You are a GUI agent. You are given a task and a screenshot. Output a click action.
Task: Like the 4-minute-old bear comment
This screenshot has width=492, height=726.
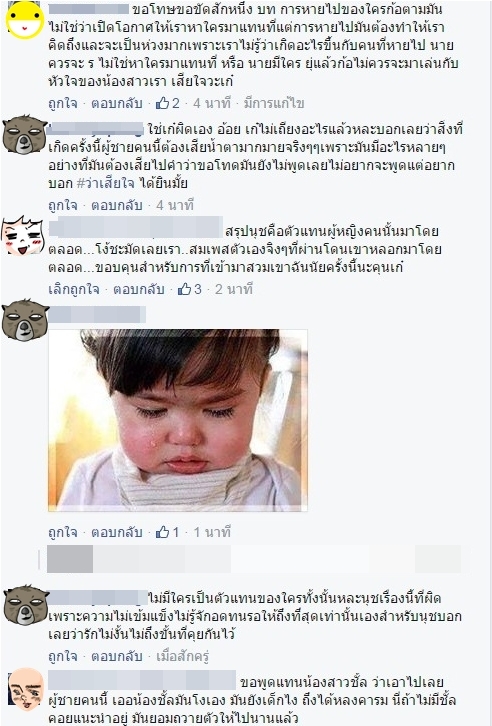(62, 205)
